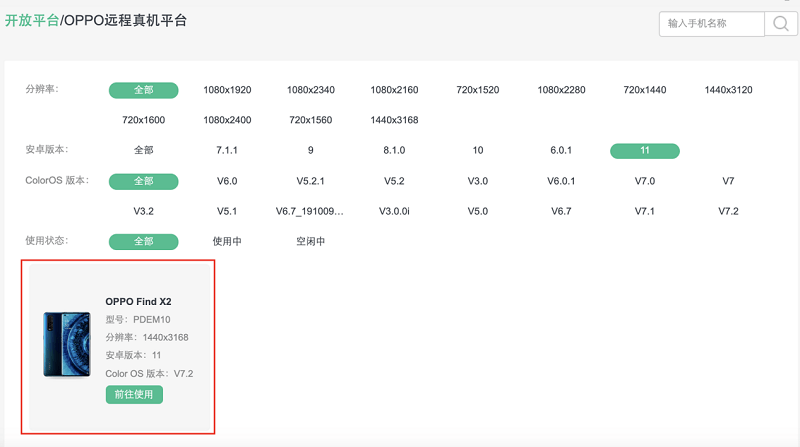Viewport: 800px width, 447px height.
Task: Select ColorOS version V7.2
Action: (x=728, y=212)
